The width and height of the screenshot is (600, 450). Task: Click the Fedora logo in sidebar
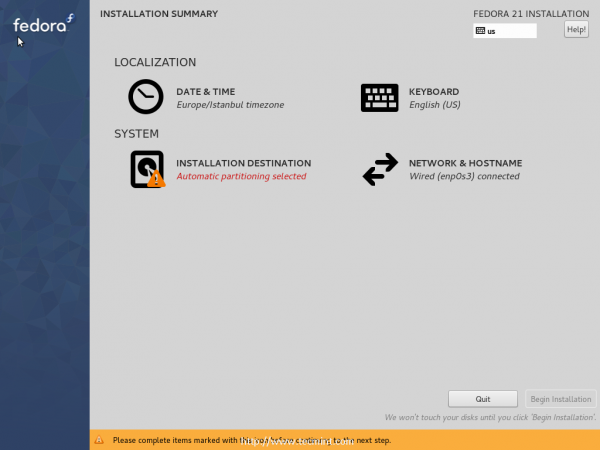click(x=43, y=24)
